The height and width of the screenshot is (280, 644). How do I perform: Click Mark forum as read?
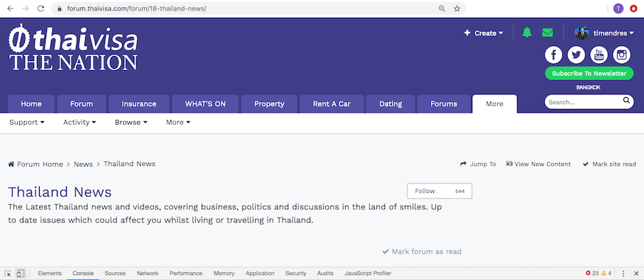[422, 252]
